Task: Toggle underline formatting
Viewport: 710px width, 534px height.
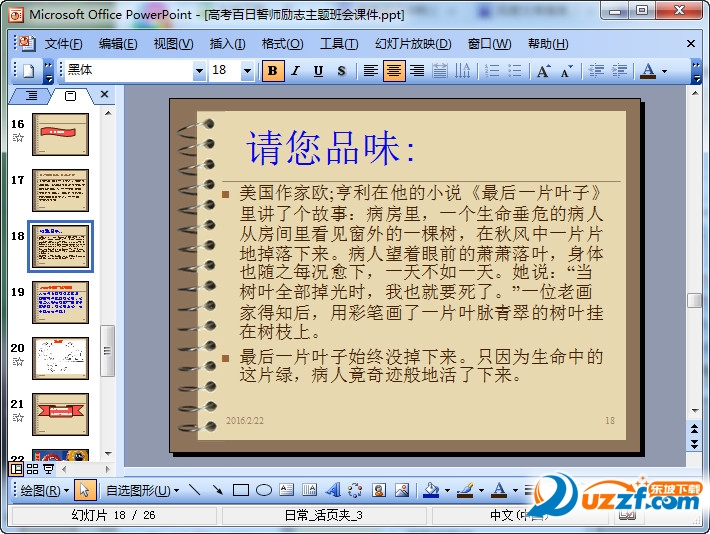Action: (318, 71)
